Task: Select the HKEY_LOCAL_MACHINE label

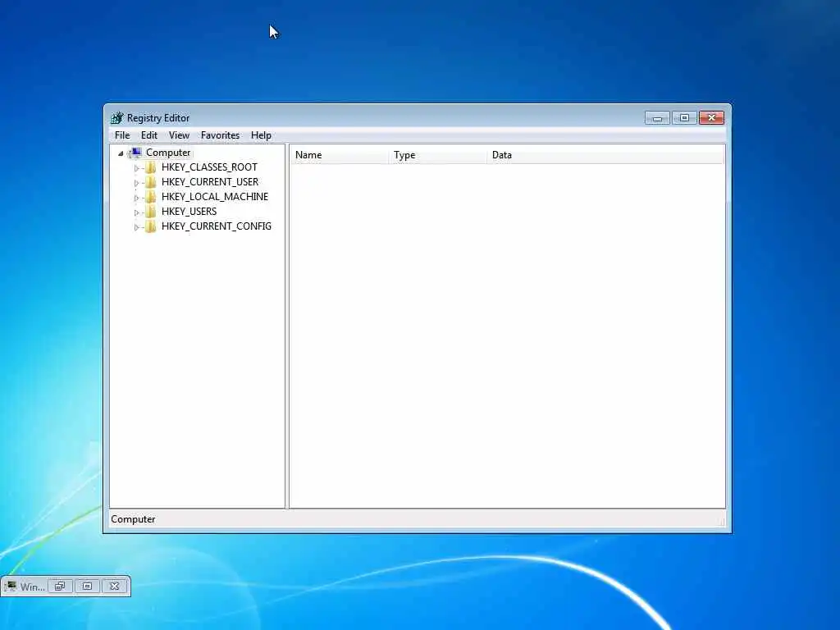Action: pos(215,197)
